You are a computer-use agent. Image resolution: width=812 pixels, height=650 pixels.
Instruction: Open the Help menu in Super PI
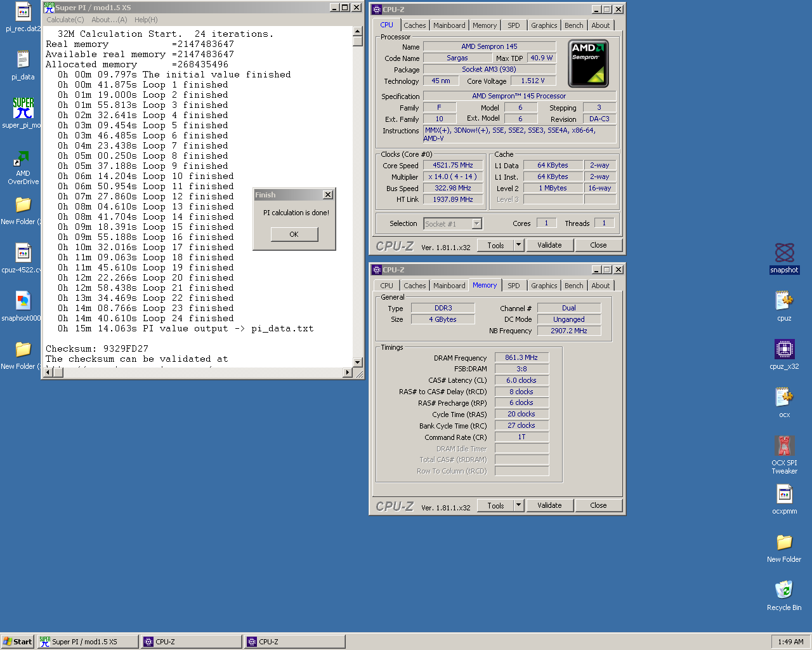click(x=146, y=20)
